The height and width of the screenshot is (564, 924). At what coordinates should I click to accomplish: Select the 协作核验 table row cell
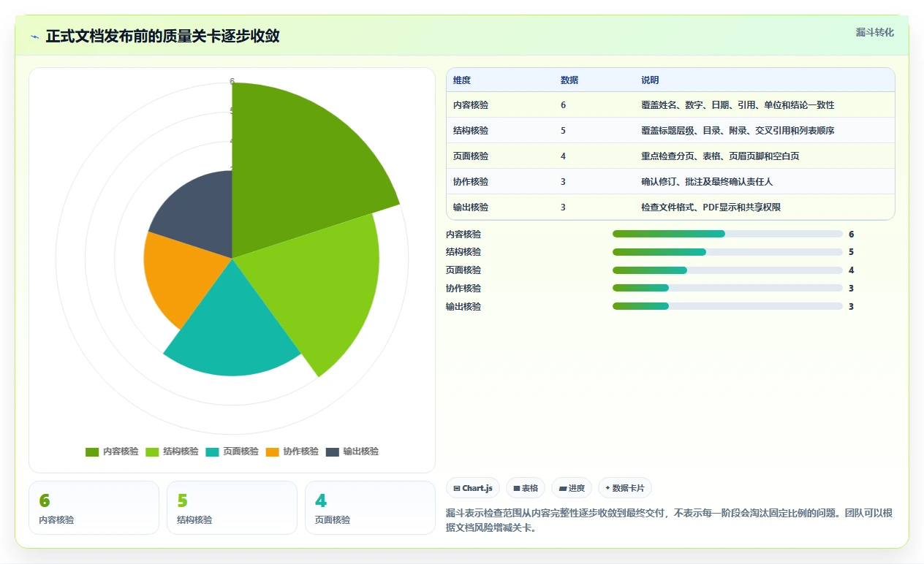471,182
